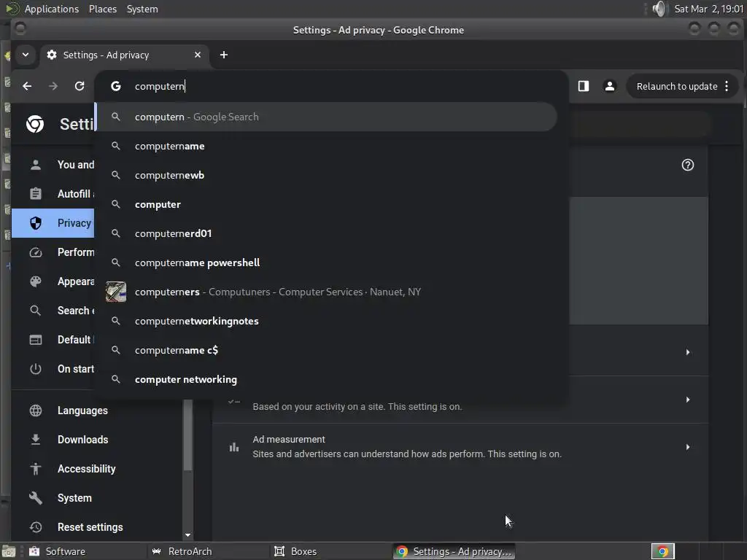The height and width of the screenshot is (560, 747).
Task: Click the System wrench icon
Action: (36, 498)
